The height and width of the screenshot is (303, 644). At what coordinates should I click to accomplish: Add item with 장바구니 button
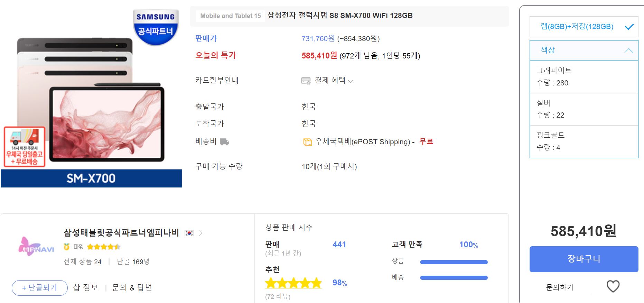[x=584, y=259]
